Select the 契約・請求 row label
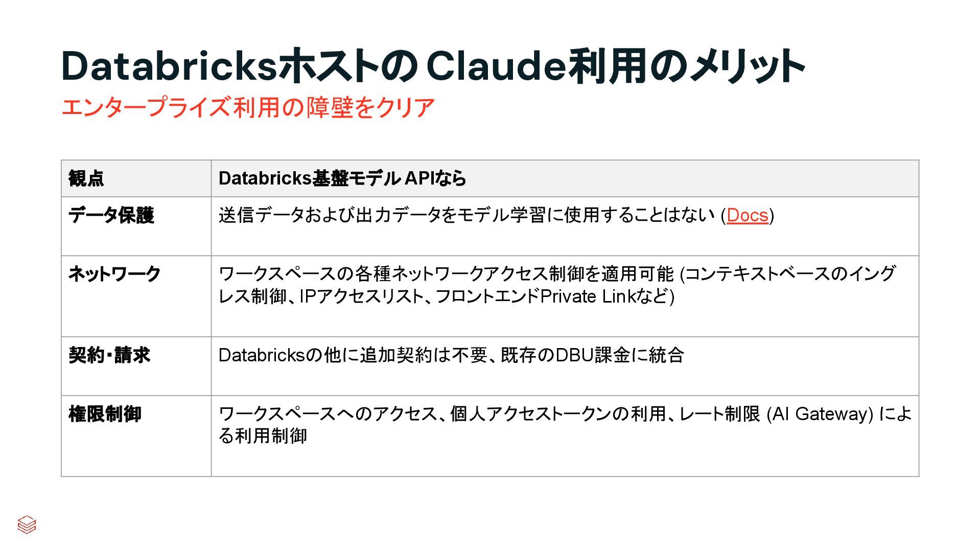Viewport: 980px width, 552px height. (109, 355)
